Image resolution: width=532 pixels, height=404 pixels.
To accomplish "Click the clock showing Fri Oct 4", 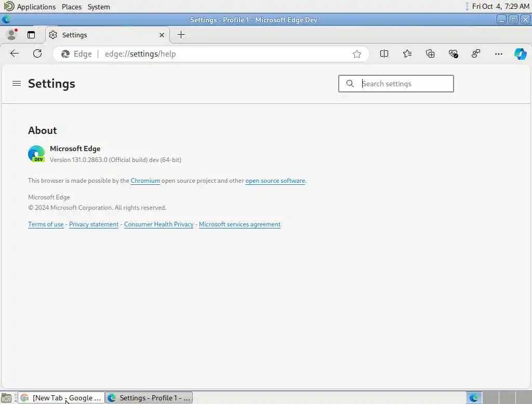I will (x=500, y=6).
